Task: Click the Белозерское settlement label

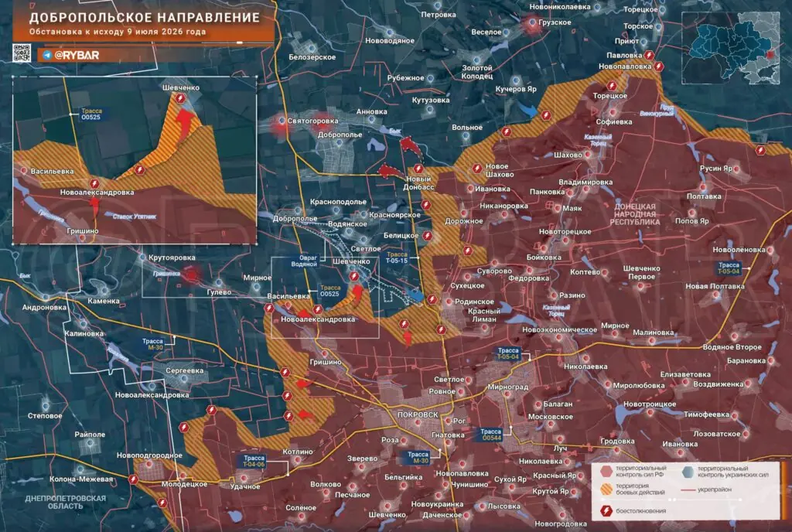Action: pos(312,57)
